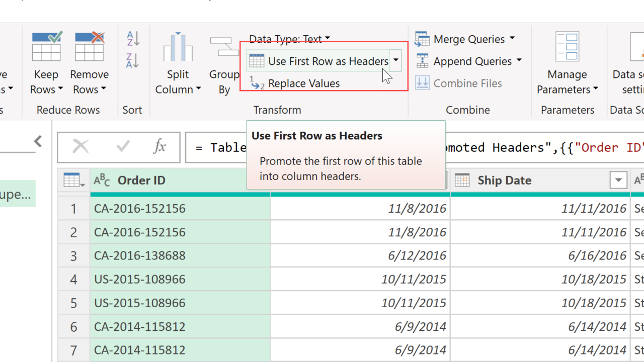Expand the Merge Queries dropdown
This screenshot has width=644, height=362.
pos(512,39)
